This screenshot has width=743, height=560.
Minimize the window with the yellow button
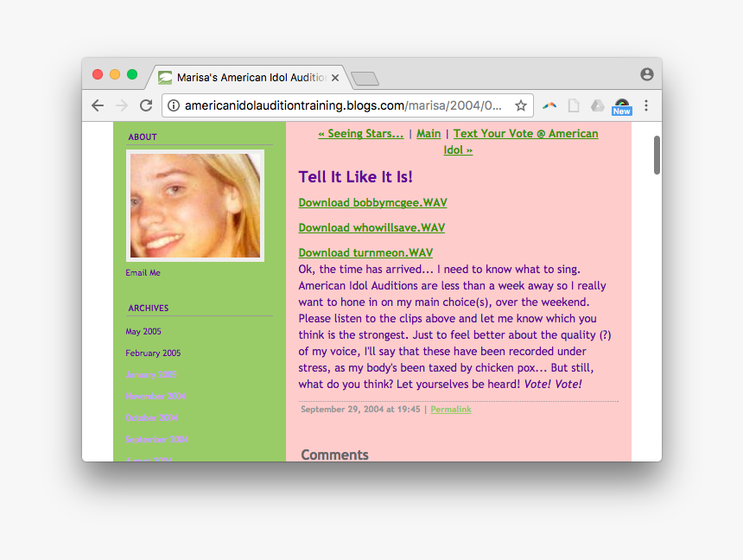pyautogui.click(x=115, y=74)
